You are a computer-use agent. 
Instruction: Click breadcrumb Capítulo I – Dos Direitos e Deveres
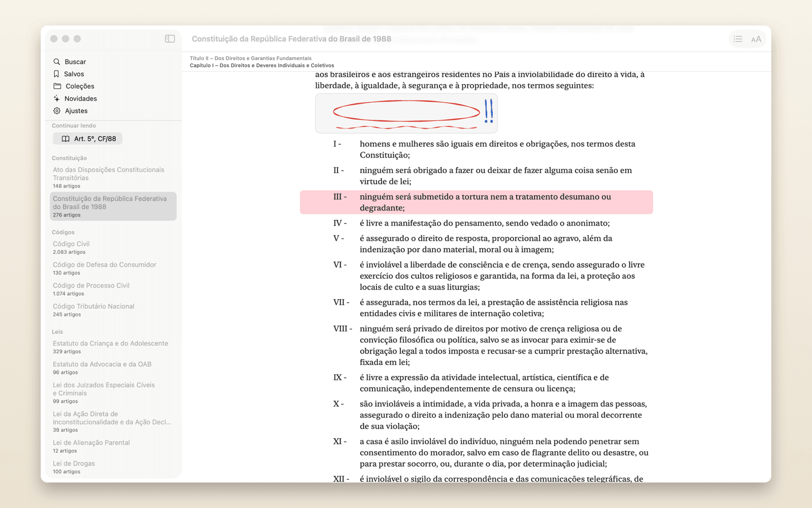point(262,66)
